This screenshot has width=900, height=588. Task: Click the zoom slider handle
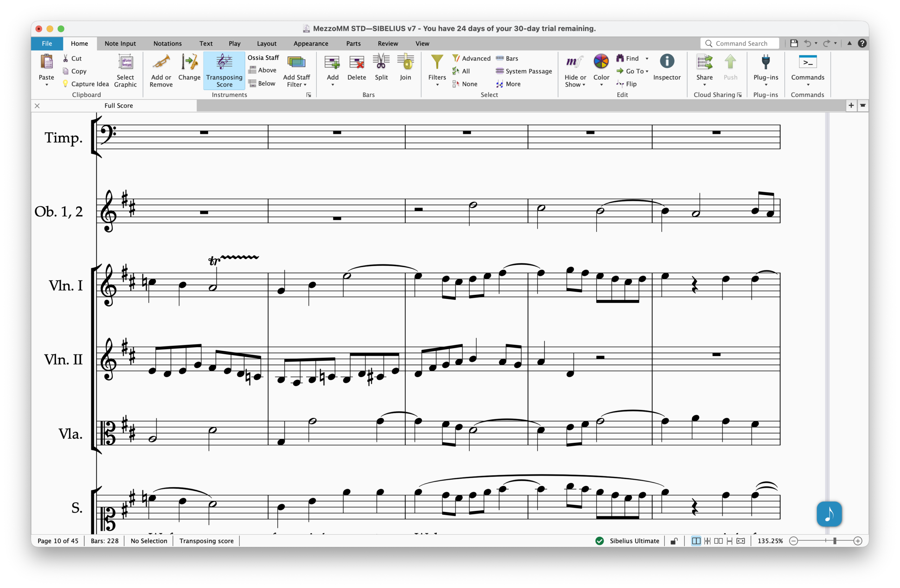click(834, 541)
